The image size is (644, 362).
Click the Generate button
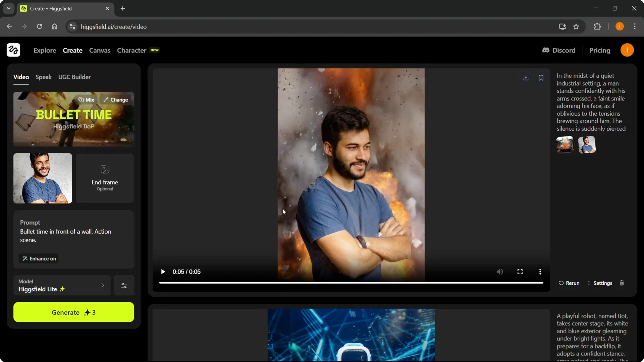[73, 312]
